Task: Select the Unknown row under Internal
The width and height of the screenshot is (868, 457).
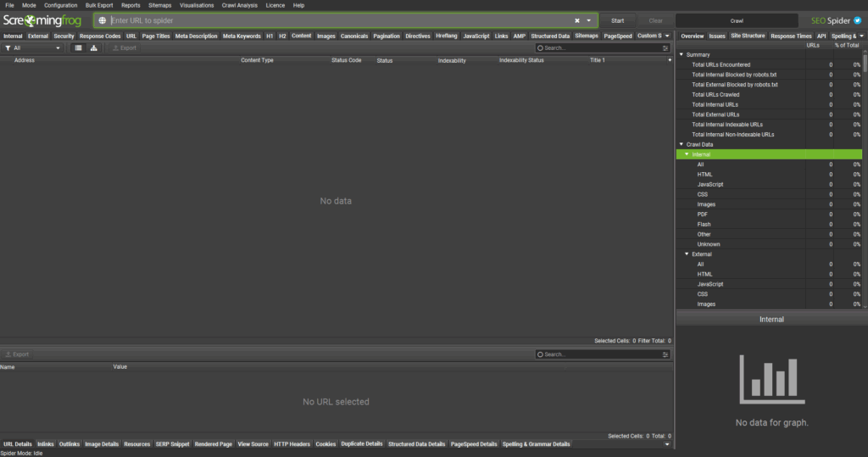Action: tap(769, 244)
